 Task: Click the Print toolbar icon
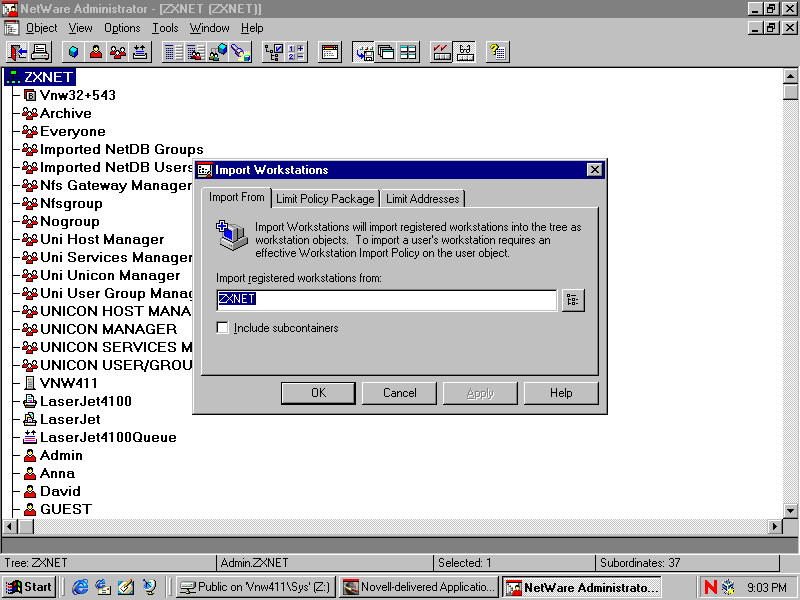tap(40, 52)
